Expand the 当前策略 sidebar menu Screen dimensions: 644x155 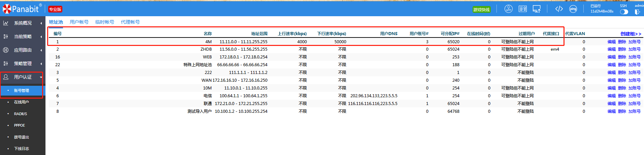pyautogui.click(x=23, y=36)
